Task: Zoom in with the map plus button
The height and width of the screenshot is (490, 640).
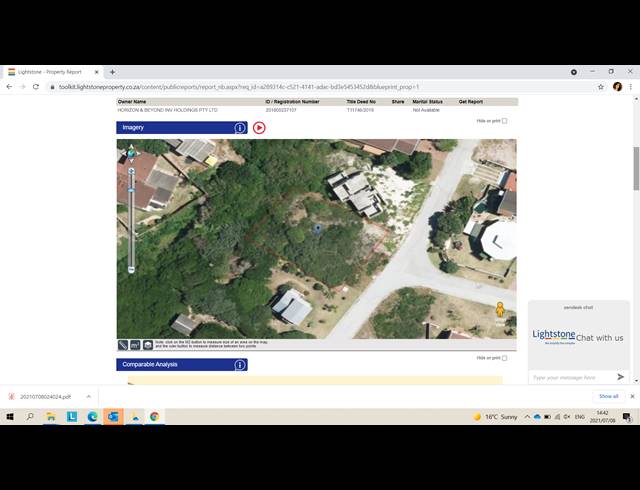Action: [131, 171]
